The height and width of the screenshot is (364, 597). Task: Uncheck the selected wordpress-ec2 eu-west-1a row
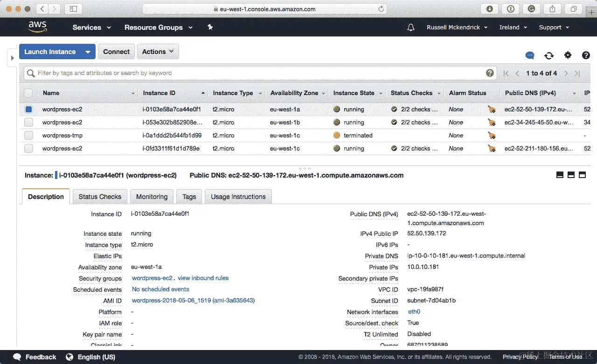click(28, 110)
